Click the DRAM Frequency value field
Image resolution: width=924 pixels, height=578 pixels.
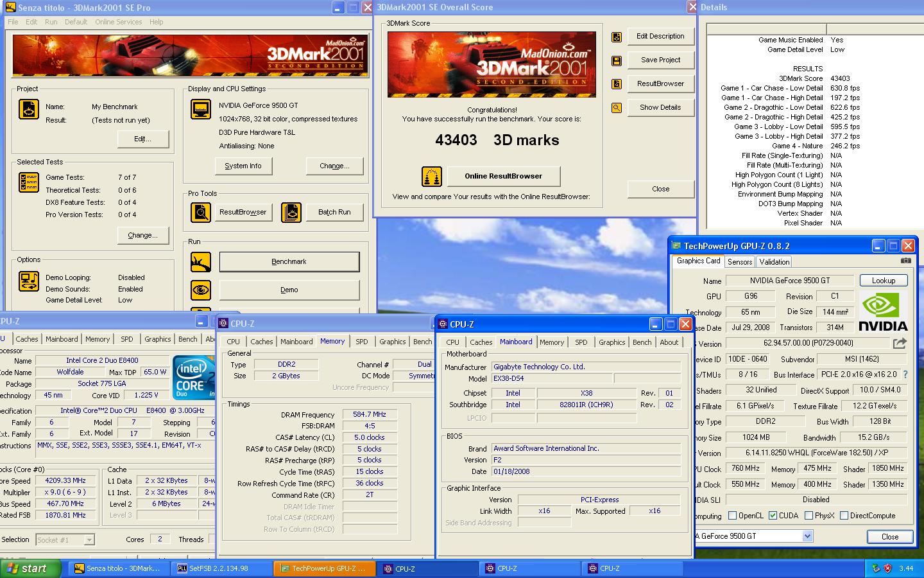pyautogui.click(x=370, y=414)
